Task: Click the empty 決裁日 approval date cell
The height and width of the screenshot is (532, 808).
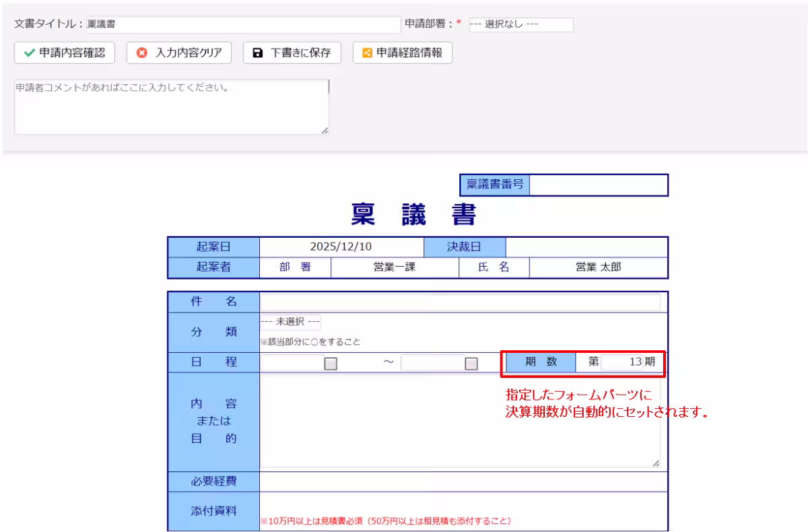Action: (x=586, y=246)
